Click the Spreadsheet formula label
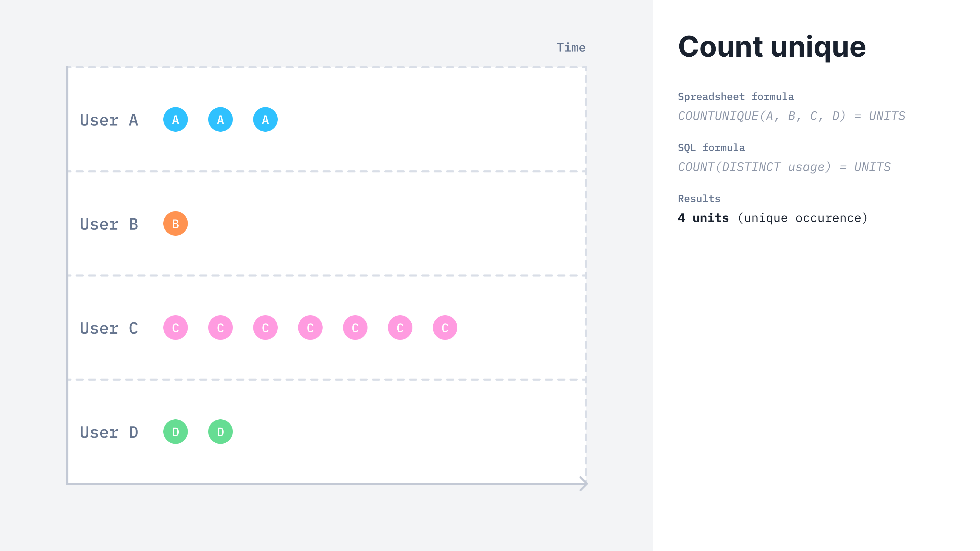 point(736,97)
